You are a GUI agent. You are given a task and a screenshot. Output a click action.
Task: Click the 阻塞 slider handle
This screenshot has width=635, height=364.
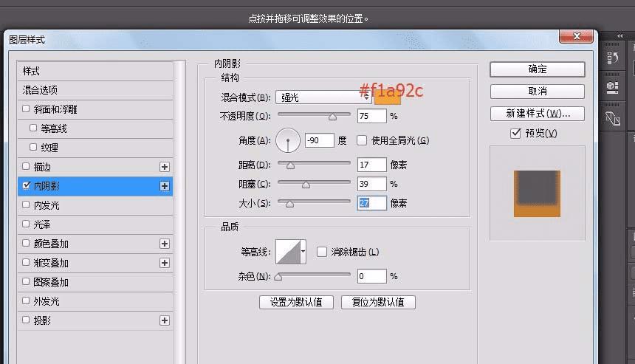[x=306, y=185]
